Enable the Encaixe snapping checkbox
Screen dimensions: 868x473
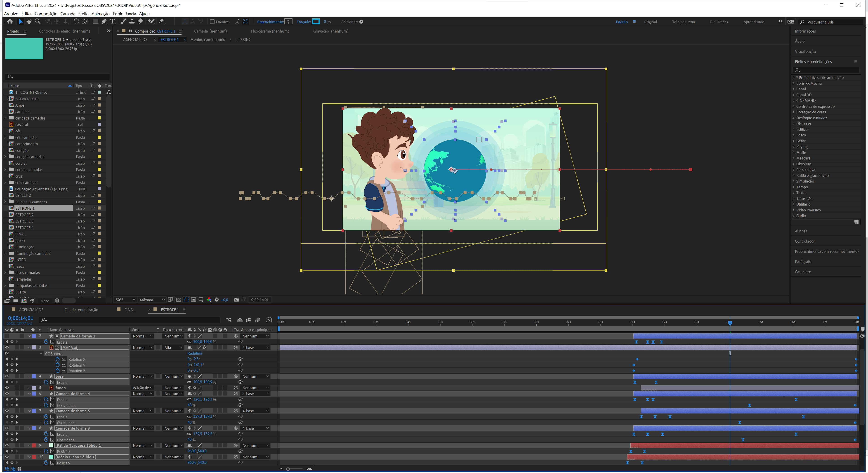click(212, 22)
